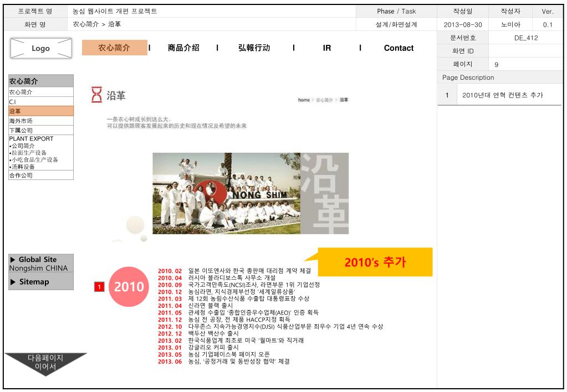
Task: Click the 2010.12 세계일류상품 entry
Action: point(226,292)
